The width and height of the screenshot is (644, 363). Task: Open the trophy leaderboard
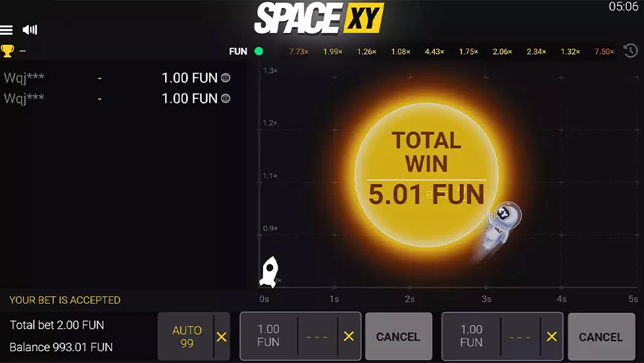click(x=8, y=51)
